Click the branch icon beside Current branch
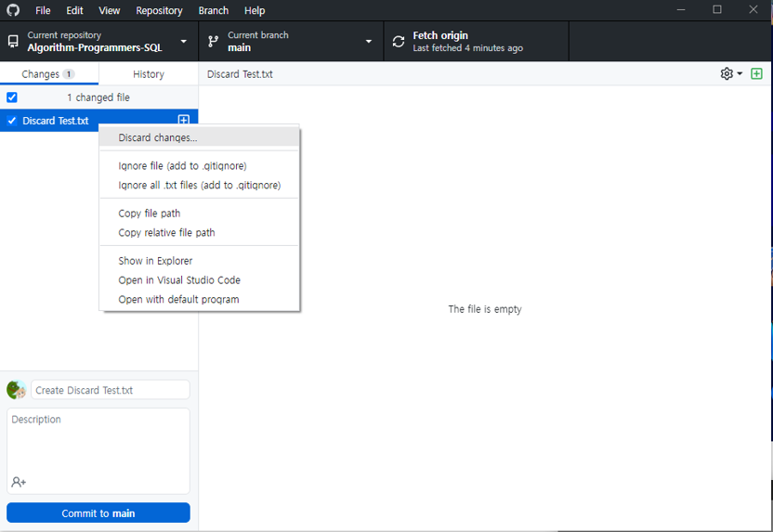This screenshot has height=532, width=773. (x=213, y=42)
